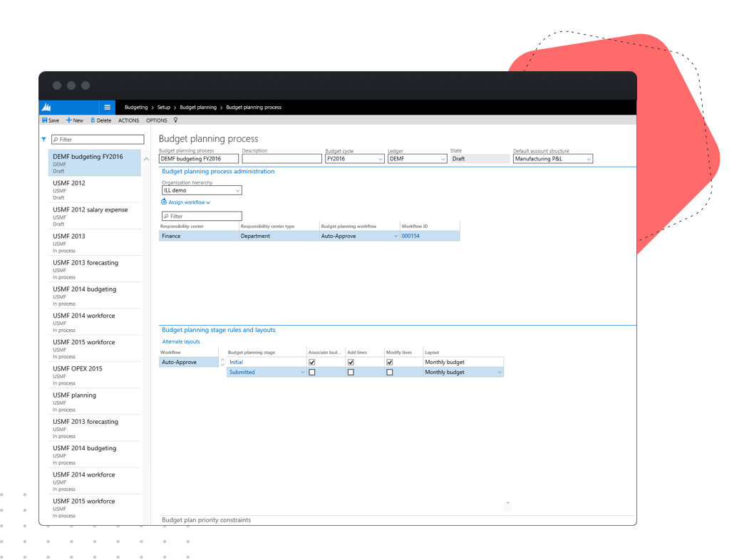The image size is (754, 560).
Task: Click the Assign workflow icon
Action: pos(165,202)
